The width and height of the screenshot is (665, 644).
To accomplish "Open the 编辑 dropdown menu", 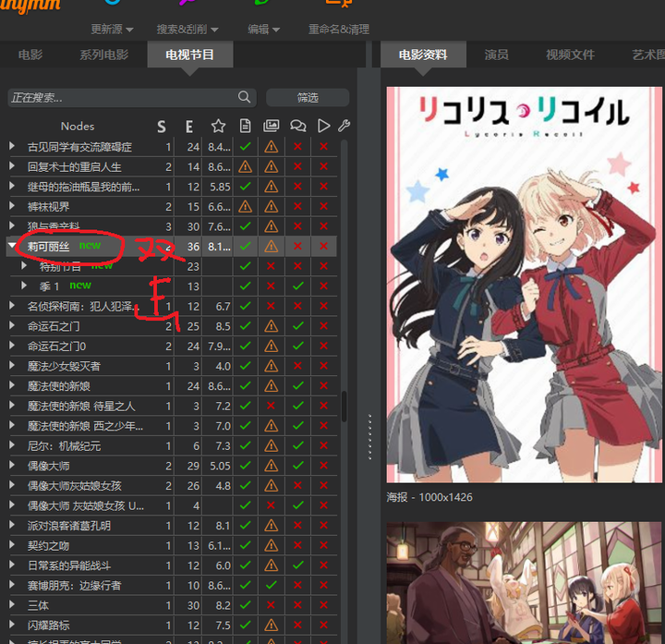I will pyautogui.click(x=264, y=29).
